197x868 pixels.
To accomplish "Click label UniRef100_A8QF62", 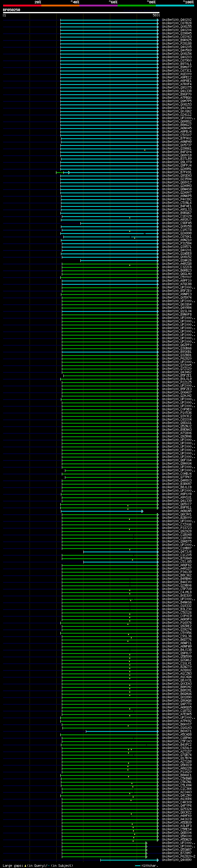I will click(x=176, y=565).
